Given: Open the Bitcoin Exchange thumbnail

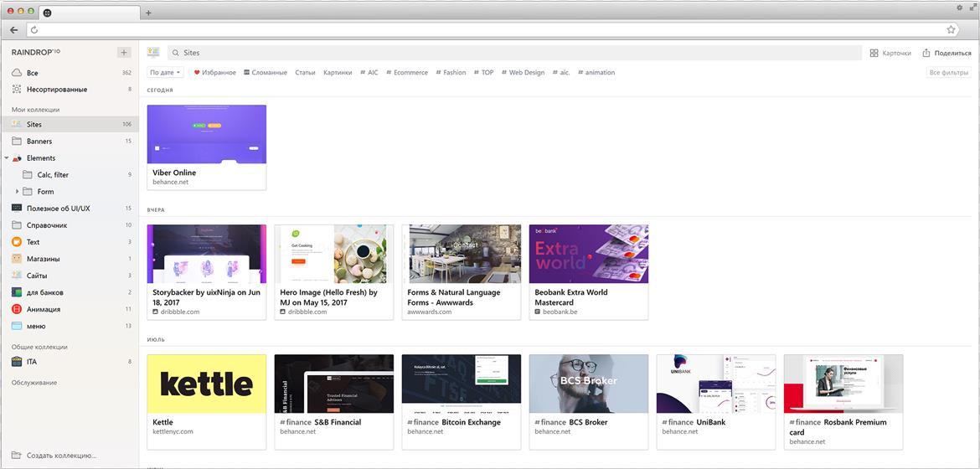Looking at the screenshot, I should click(462, 384).
